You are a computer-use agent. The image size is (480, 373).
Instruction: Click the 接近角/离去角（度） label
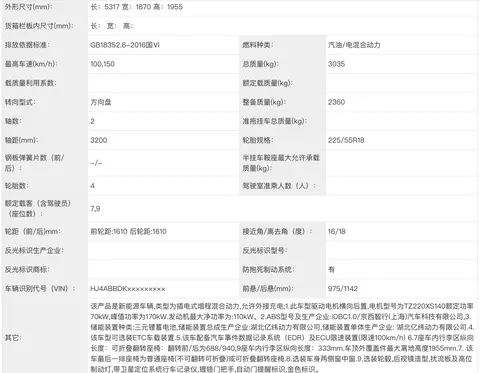277,231
